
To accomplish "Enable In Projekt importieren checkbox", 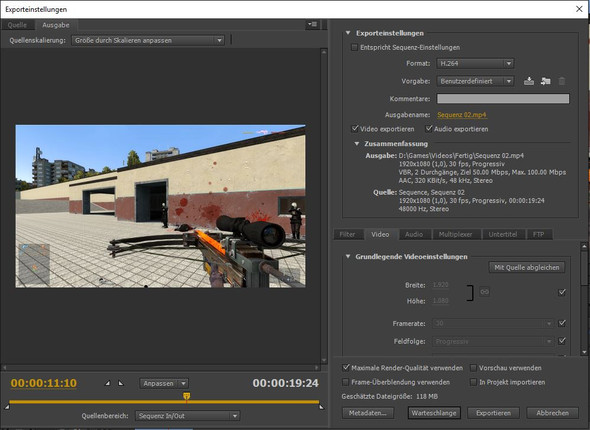I will tap(473, 382).
